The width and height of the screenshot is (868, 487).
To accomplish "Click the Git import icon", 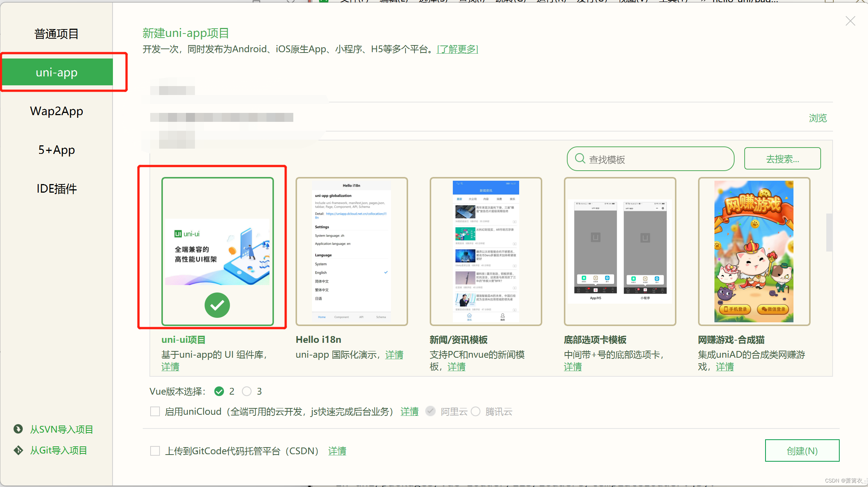I will click(18, 450).
